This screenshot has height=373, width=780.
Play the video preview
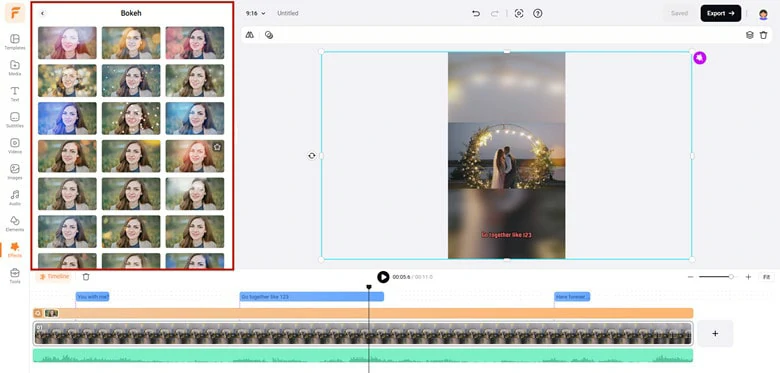click(x=383, y=277)
